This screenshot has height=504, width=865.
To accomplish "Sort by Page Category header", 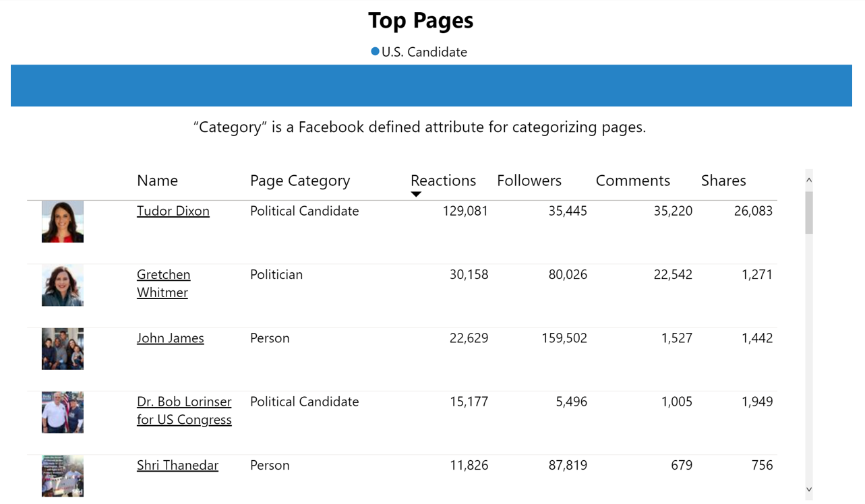I will pyautogui.click(x=300, y=181).
